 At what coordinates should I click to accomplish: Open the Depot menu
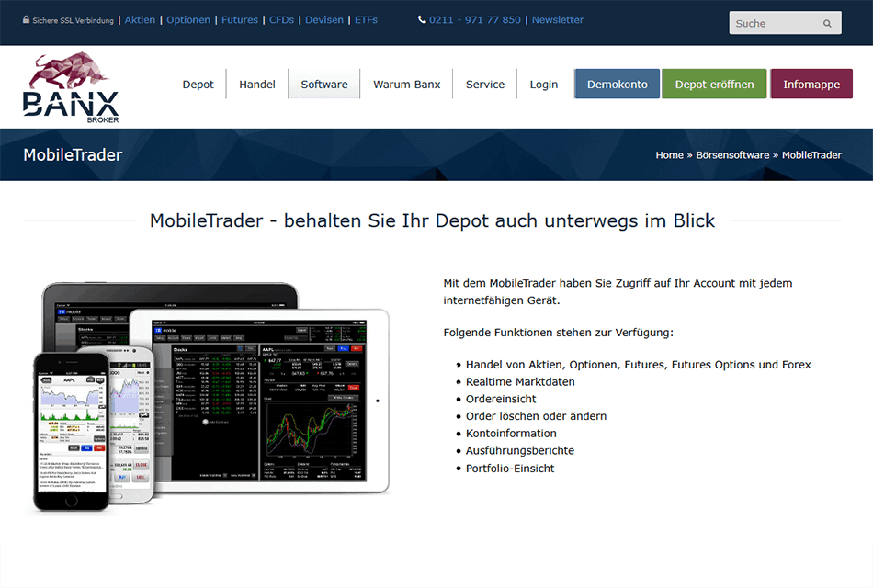point(198,85)
